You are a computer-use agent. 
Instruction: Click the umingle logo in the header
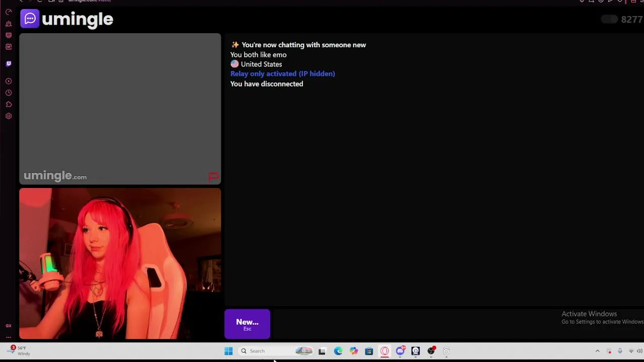point(67,19)
